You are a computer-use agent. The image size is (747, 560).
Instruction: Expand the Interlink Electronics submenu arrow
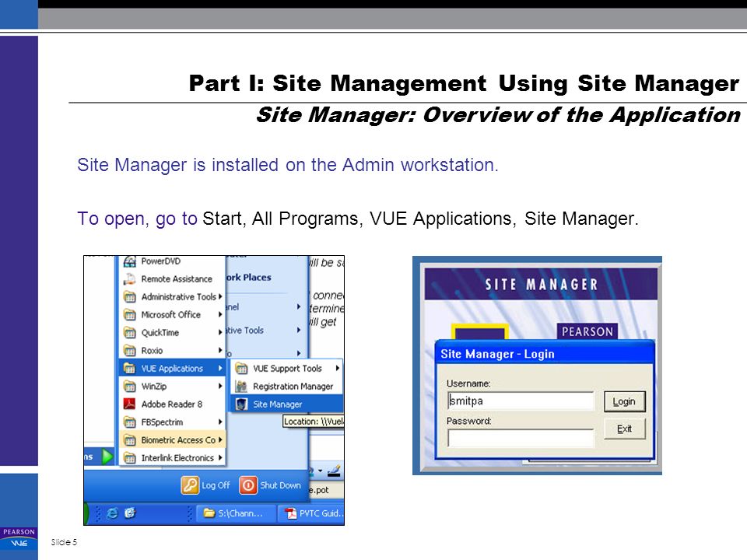(220, 457)
